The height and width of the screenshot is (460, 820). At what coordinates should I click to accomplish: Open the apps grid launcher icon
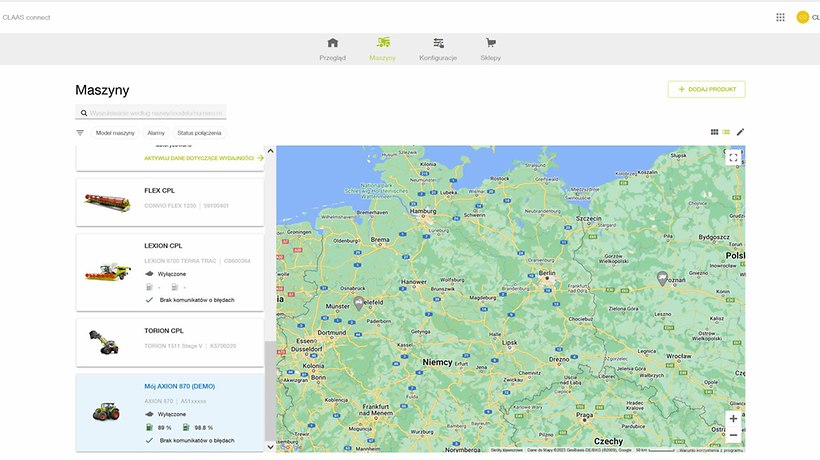point(780,17)
